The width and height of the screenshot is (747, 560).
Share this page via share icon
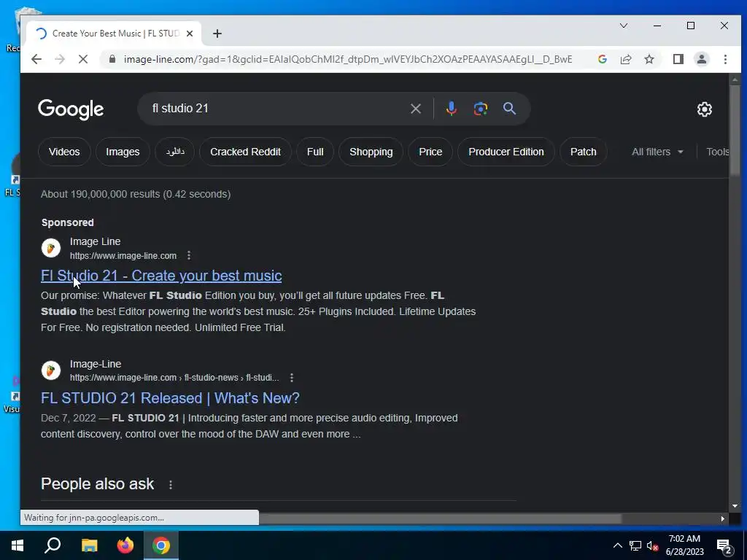coord(626,59)
